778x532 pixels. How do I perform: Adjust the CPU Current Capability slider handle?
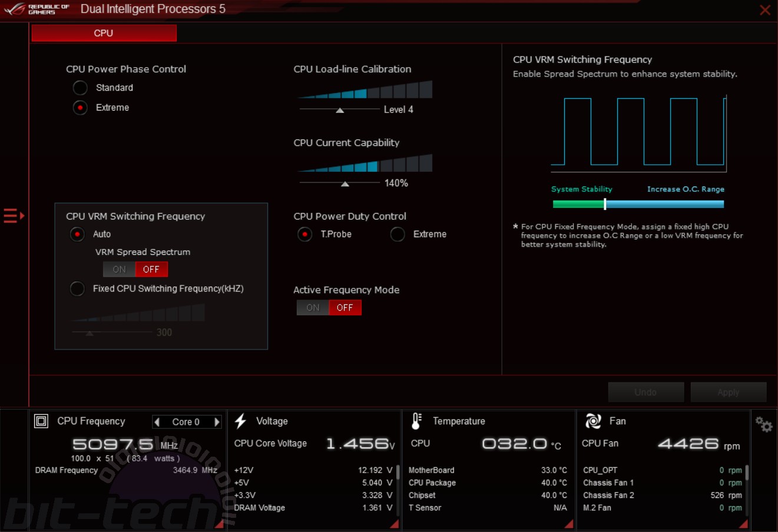(x=345, y=184)
